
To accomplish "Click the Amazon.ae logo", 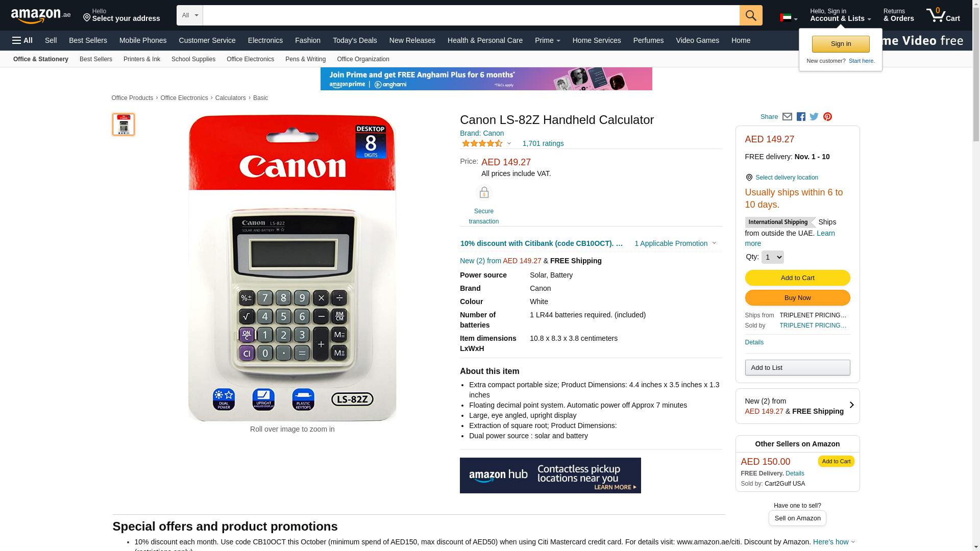I will (41, 16).
